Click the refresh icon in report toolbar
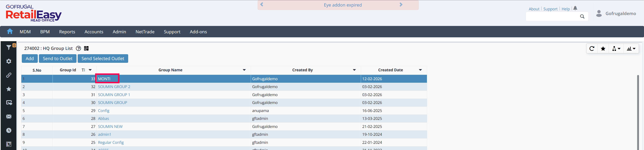 pyautogui.click(x=591, y=49)
